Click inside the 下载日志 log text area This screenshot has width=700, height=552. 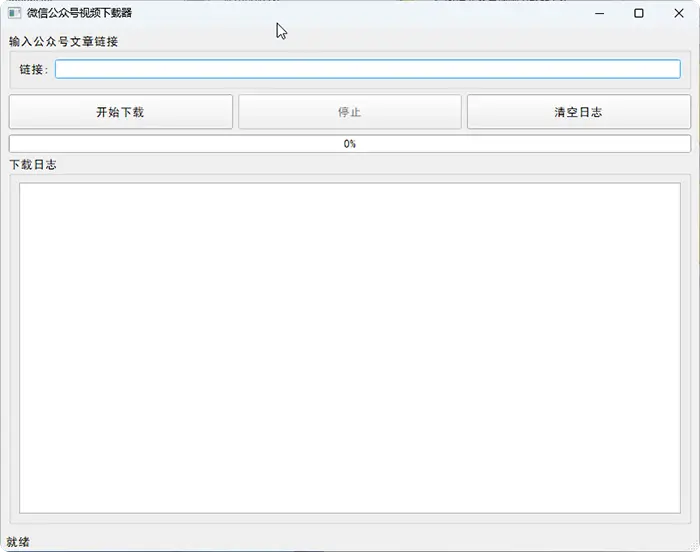tap(350, 348)
